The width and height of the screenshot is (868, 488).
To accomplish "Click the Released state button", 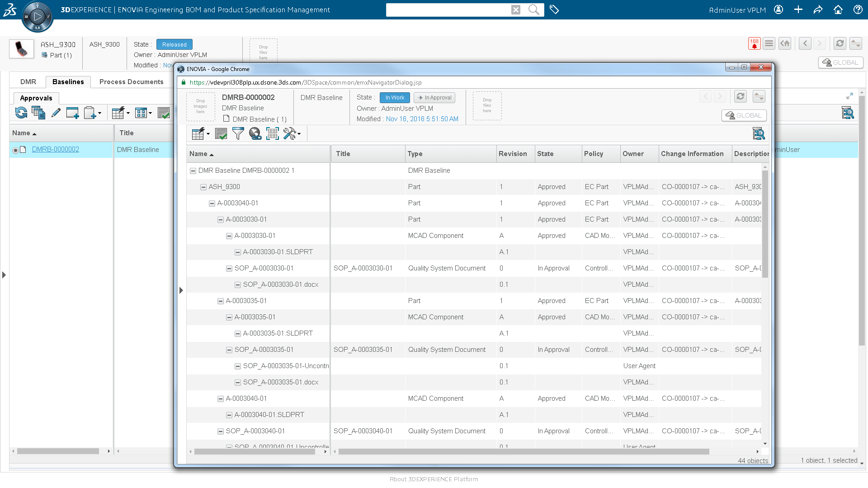I will point(174,44).
